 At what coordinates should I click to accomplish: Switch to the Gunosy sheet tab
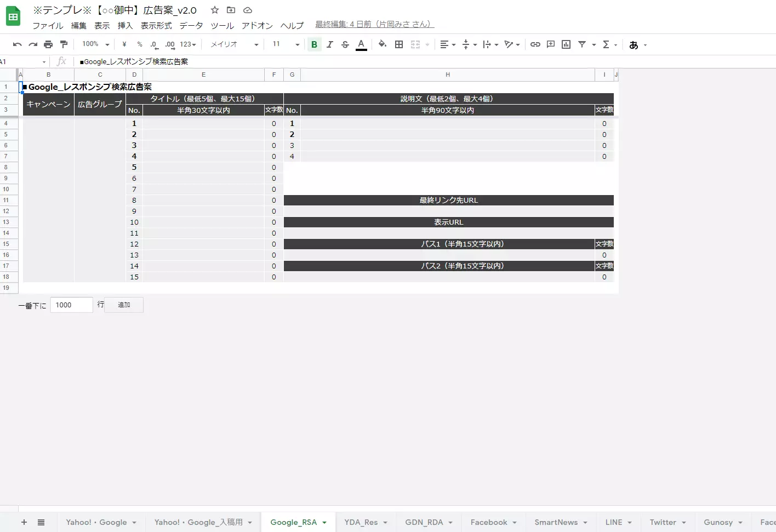718,522
